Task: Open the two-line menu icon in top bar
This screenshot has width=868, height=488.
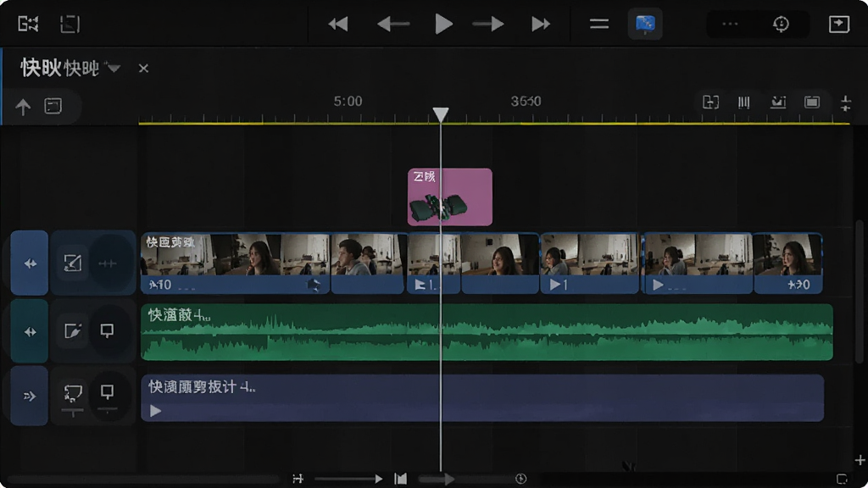Action: pos(599,25)
